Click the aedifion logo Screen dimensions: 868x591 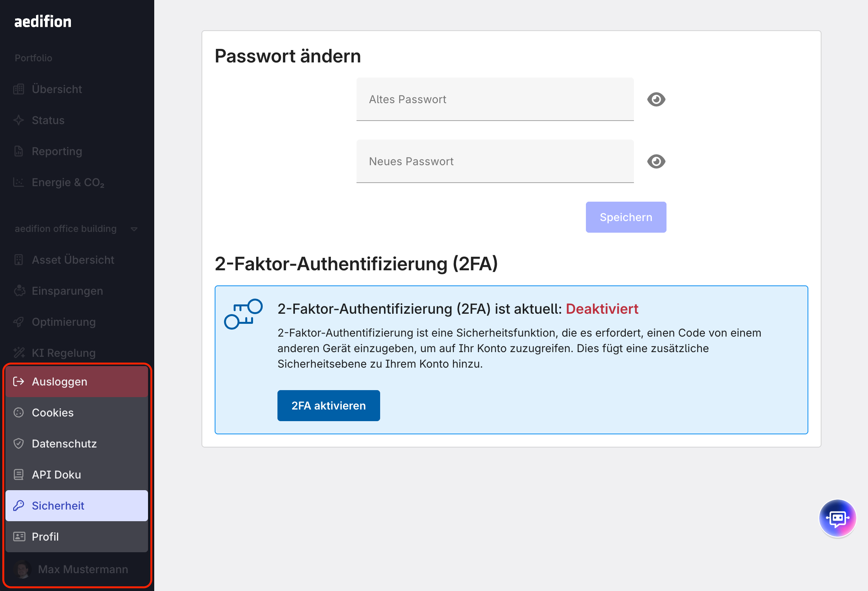click(x=43, y=22)
